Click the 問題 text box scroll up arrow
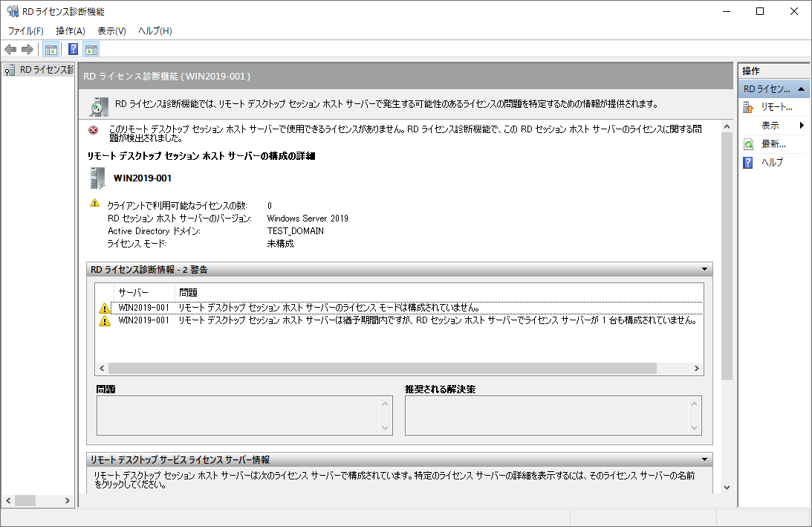The image size is (812, 527). (385, 404)
